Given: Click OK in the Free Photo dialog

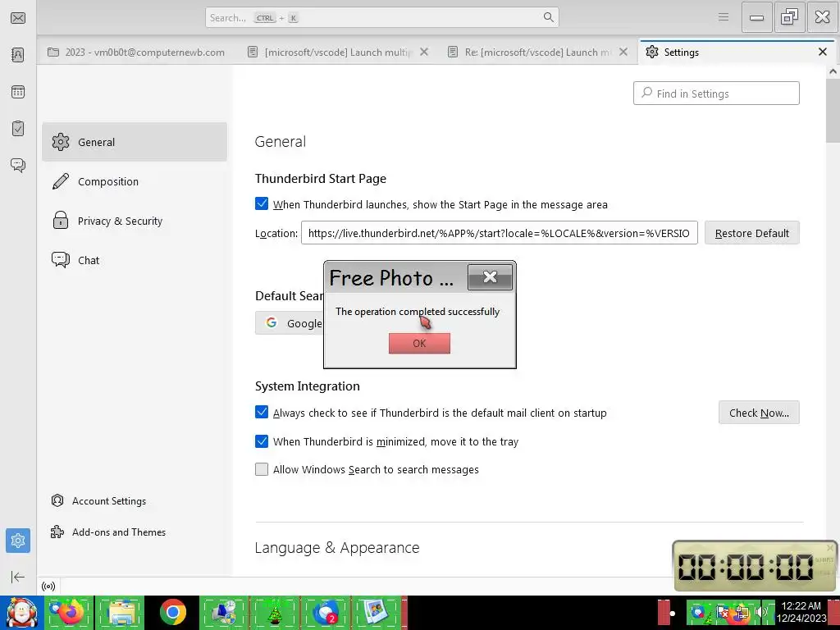Looking at the screenshot, I should 419,344.
